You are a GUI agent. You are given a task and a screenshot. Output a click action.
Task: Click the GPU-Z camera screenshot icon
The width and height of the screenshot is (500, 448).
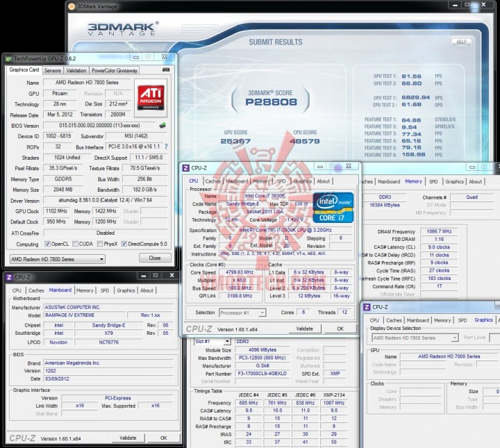[x=166, y=70]
